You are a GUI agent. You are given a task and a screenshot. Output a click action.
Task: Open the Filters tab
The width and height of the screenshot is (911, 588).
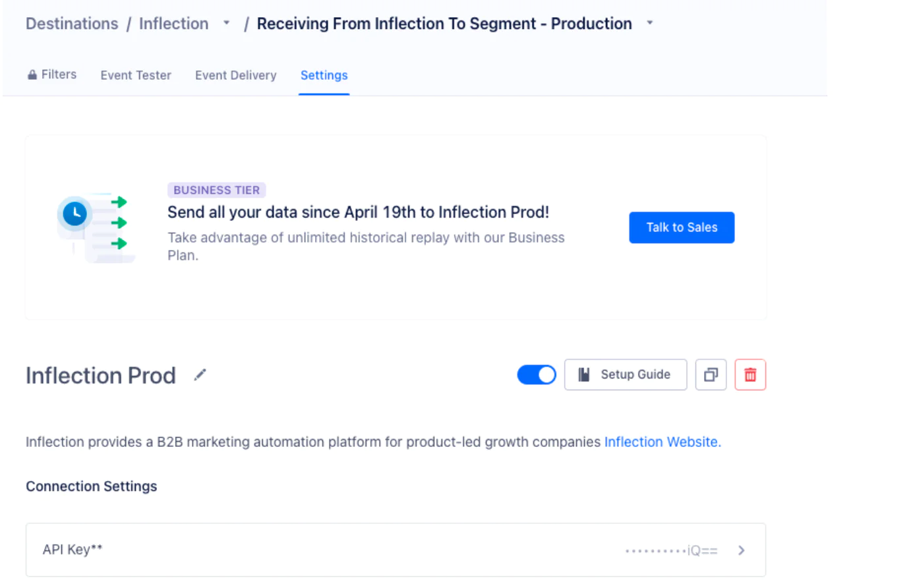click(x=58, y=74)
